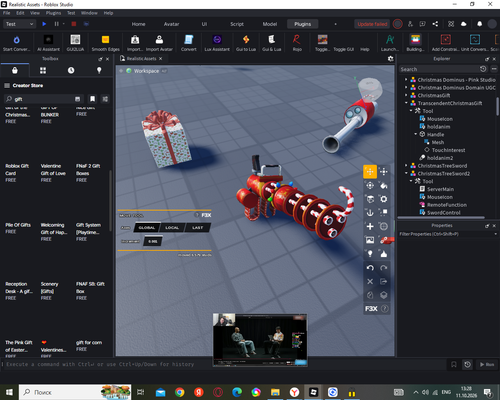500x400 pixels.
Task: Select the F3X Weld gear tool
Action: (x=384, y=199)
